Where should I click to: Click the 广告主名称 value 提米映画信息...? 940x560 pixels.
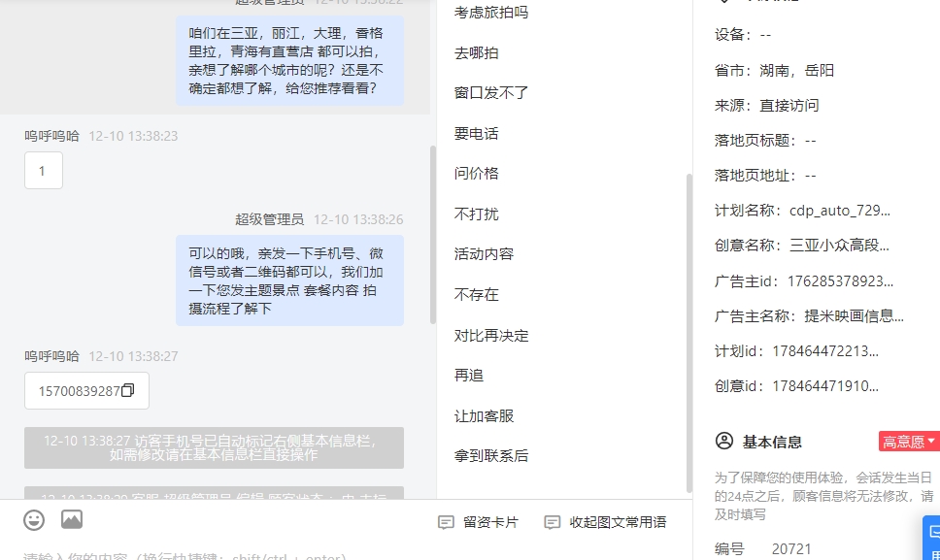click(855, 316)
